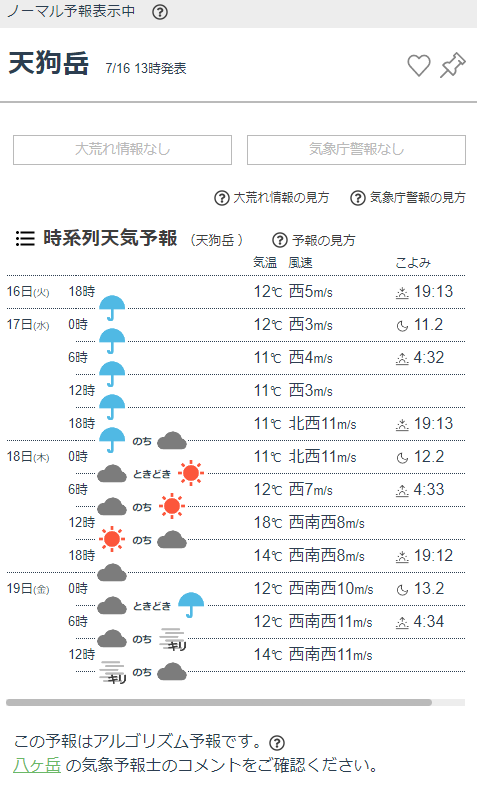Click the sun icon in 18日 12時 row

[111, 539]
